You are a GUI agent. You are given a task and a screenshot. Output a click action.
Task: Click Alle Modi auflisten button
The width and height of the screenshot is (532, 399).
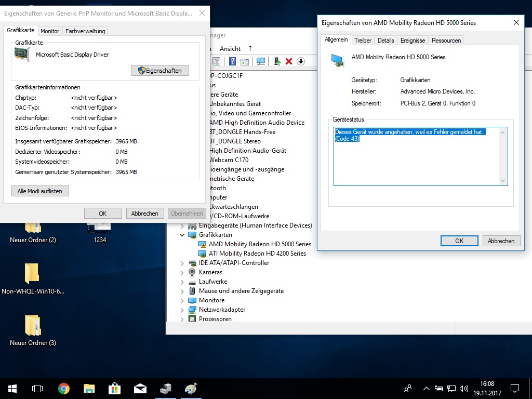[40, 191]
